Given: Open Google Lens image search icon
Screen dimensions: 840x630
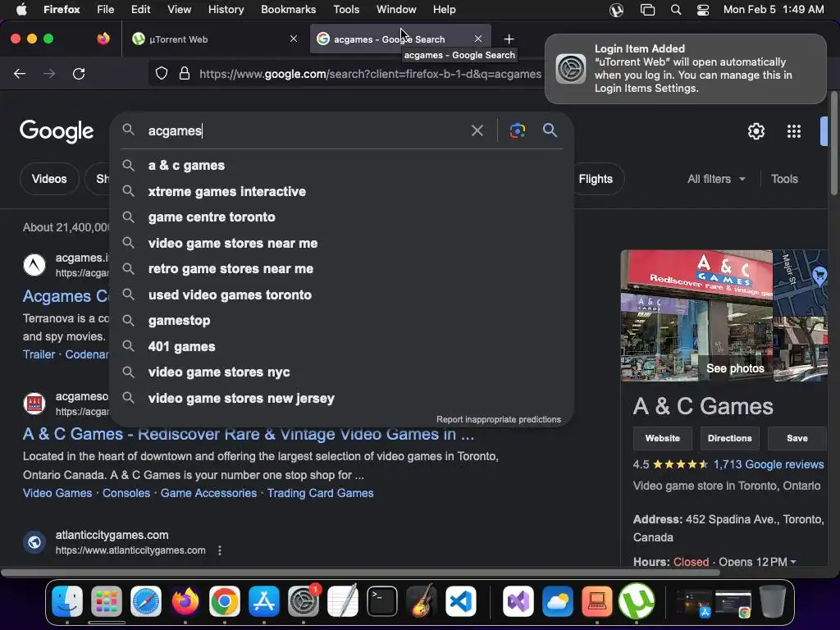Looking at the screenshot, I should [517, 130].
